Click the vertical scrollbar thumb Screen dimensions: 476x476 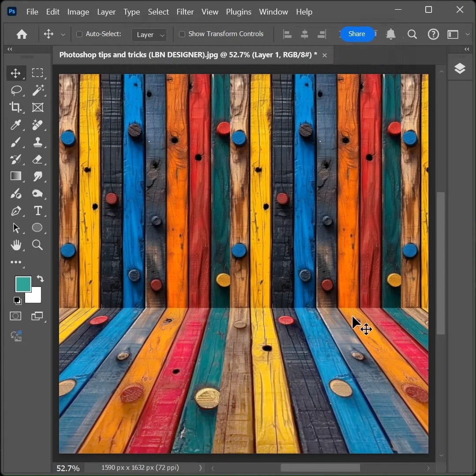pos(441,263)
